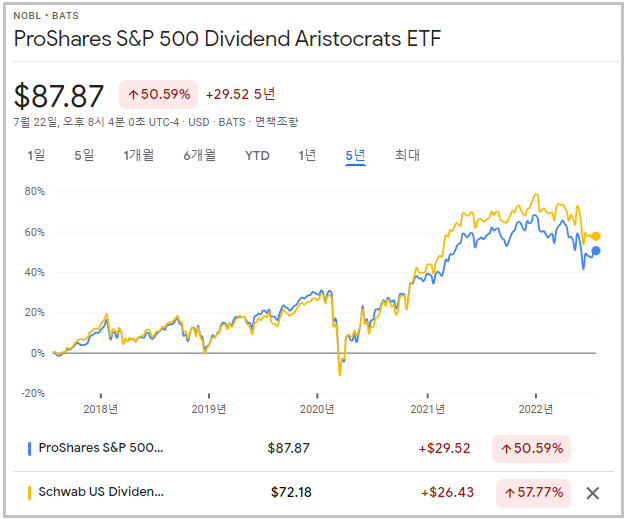Click the blue color bar for ProShares

coord(29,449)
